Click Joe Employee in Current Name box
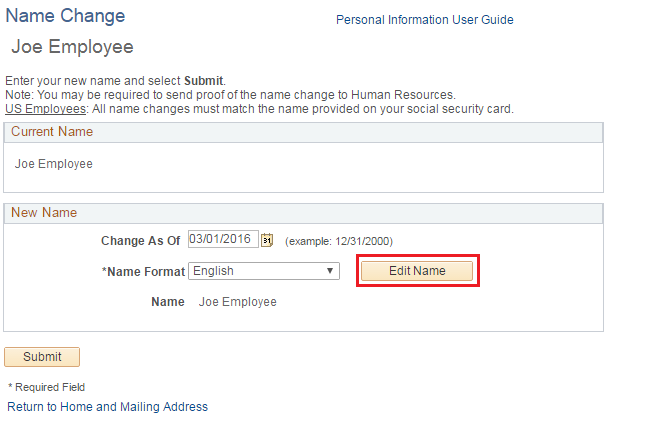Screen dimensions: 645x429 pos(54,164)
